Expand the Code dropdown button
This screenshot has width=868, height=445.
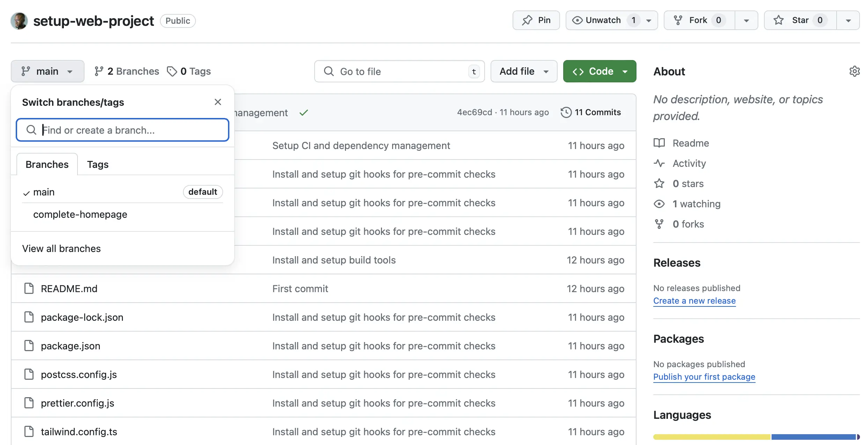coord(599,71)
